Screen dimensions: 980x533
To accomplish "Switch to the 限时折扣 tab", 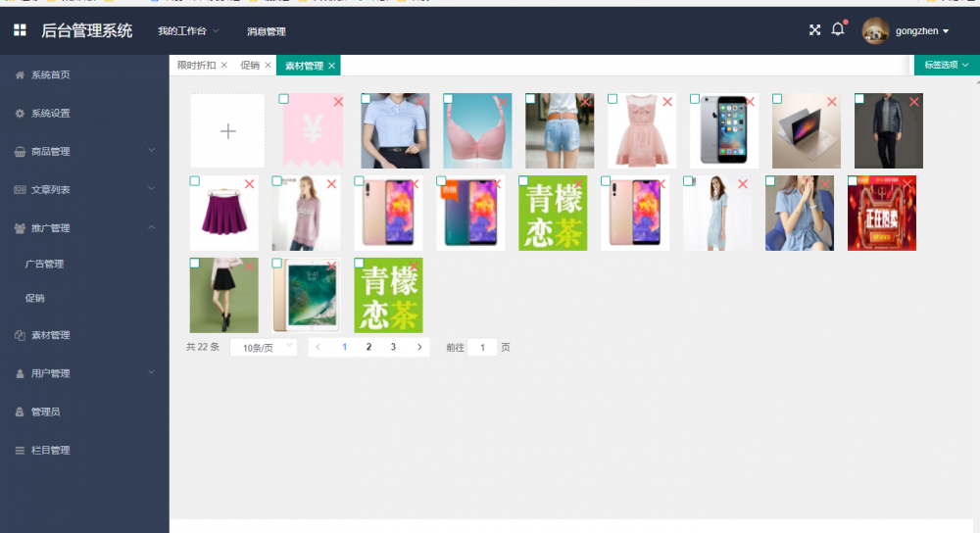I will (196, 65).
